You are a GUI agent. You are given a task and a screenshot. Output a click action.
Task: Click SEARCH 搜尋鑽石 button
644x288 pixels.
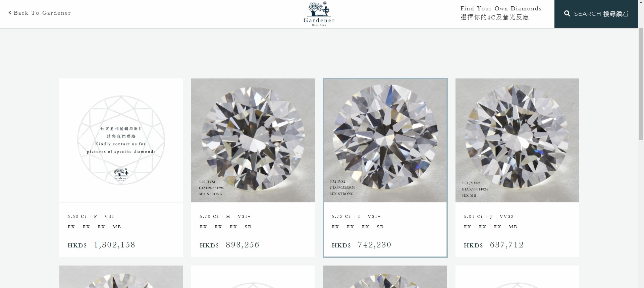point(596,14)
